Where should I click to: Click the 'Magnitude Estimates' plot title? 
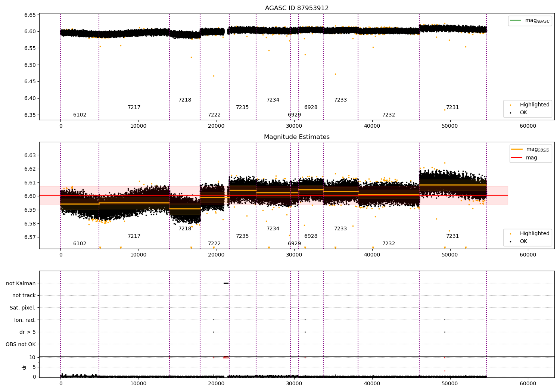coord(297,137)
